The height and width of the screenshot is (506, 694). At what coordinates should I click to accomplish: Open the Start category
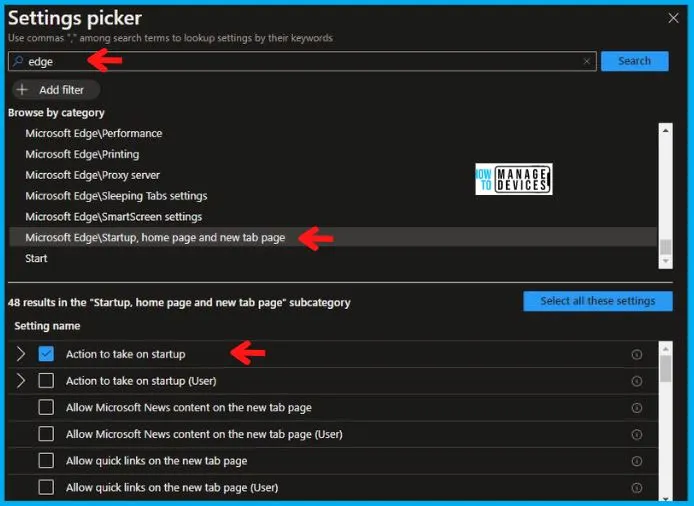point(36,258)
